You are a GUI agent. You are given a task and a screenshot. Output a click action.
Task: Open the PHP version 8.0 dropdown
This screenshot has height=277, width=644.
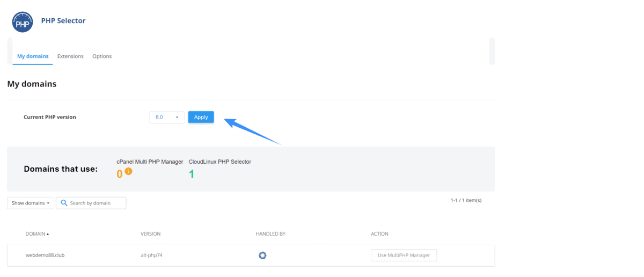167,117
